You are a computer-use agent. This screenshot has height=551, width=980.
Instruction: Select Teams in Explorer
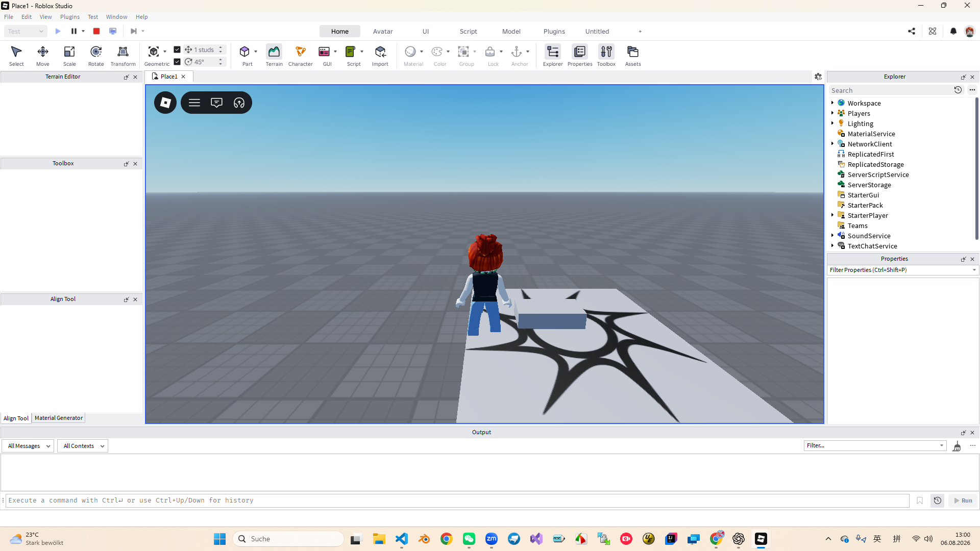click(857, 226)
